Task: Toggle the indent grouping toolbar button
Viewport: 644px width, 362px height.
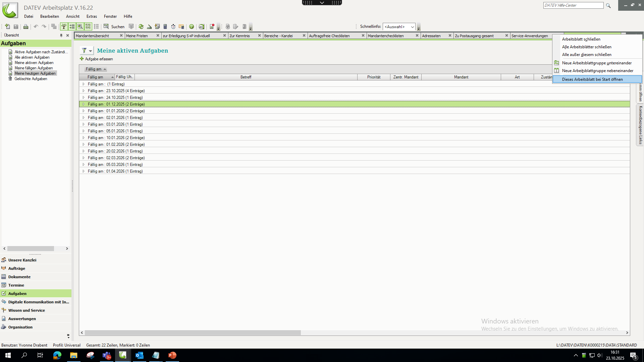Action: click(72, 26)
